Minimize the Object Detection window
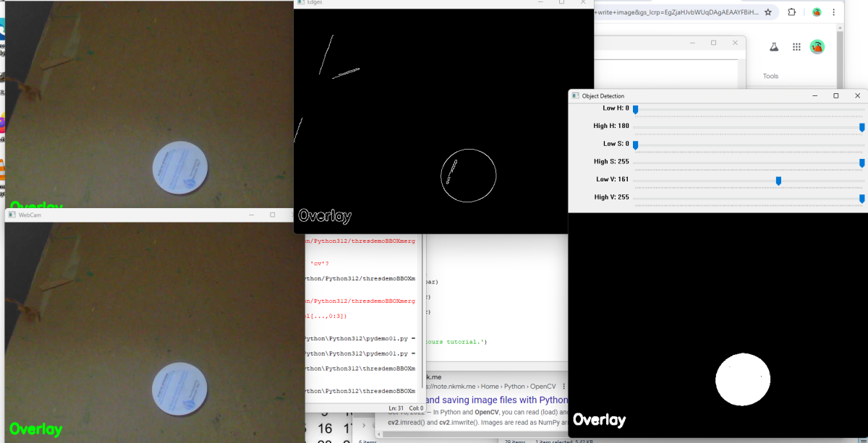868x443 pixels. click(814, 95)
